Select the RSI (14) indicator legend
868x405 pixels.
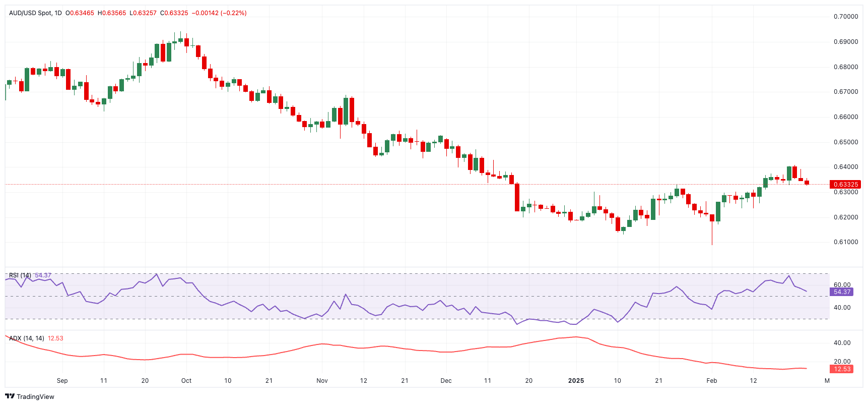point(20,275)
